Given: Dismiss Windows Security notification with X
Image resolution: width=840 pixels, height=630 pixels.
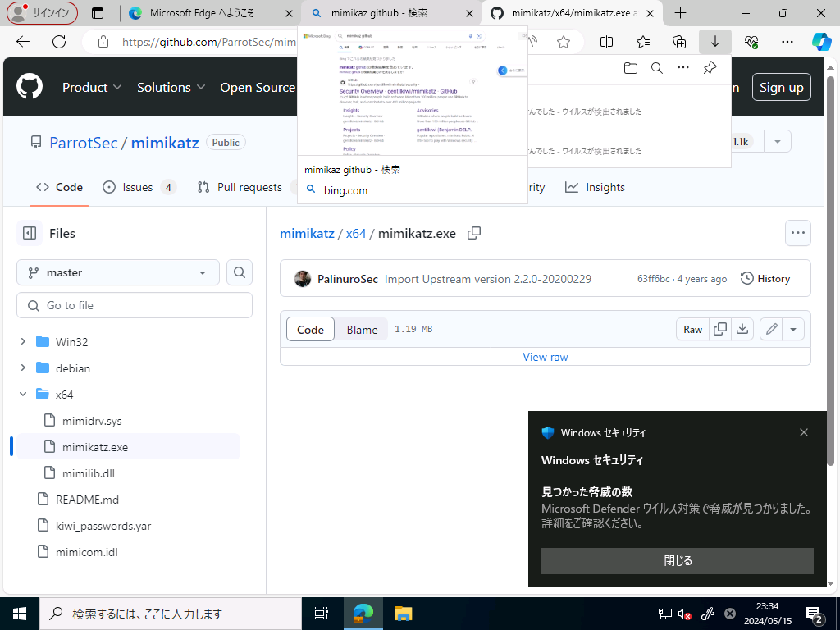Looking at the screenshot, I should click(804, 432).
